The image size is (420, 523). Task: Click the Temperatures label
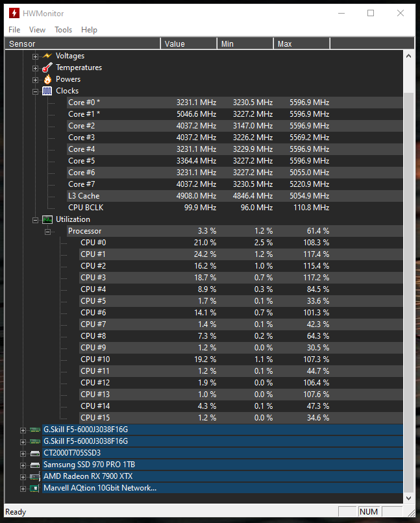(79, 67)
